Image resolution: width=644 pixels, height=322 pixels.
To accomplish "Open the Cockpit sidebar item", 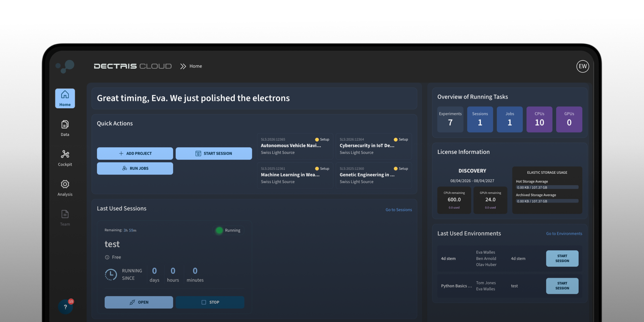I will 65,158.
